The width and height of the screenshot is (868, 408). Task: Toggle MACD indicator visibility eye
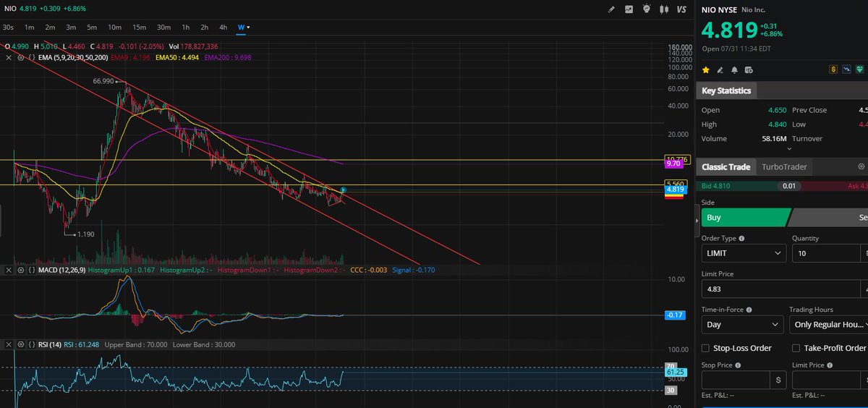20,270
